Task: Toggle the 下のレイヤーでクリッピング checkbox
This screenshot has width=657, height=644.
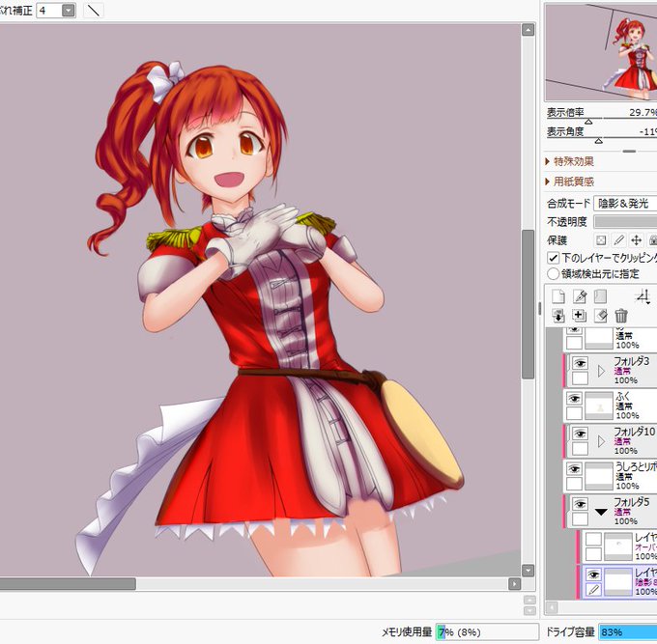Action: tap(553, 258)
